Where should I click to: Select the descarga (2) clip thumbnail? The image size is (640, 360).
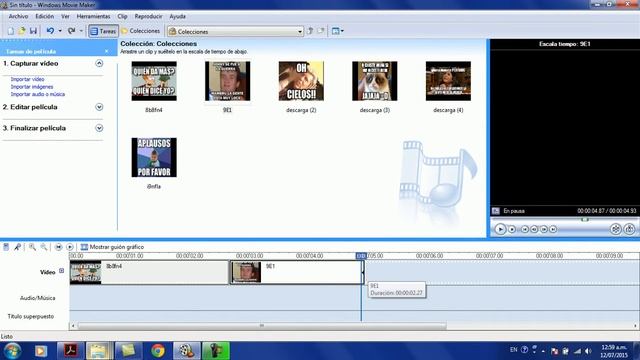coord(301,81)
